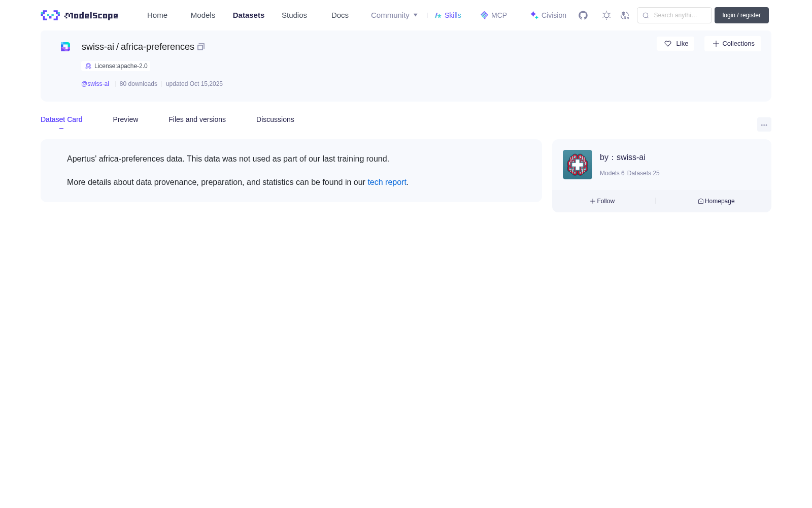812x508 pixels.
Task: Expand the Community dropdown
Action: coord(394,15)
